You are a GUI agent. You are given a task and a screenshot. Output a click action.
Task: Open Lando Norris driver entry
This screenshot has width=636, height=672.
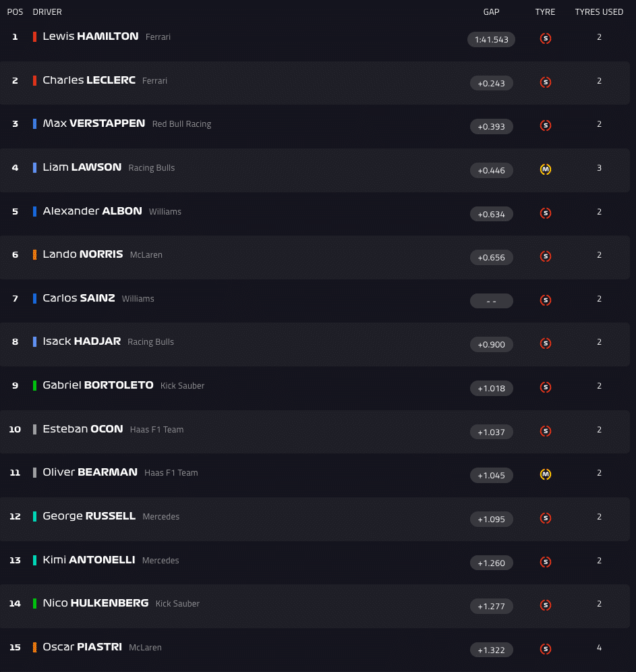(x=83, y=254)
